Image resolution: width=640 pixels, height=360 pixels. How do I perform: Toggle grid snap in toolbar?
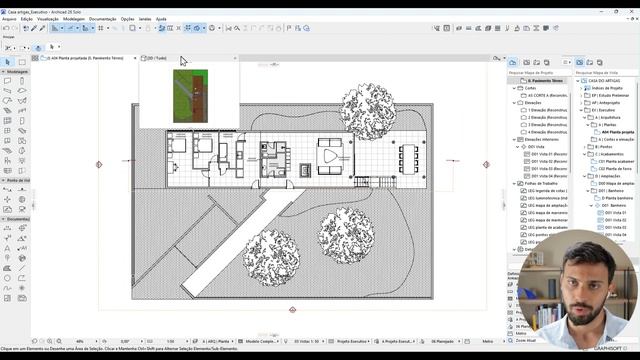pyautogui.click(x=100, y=28)
